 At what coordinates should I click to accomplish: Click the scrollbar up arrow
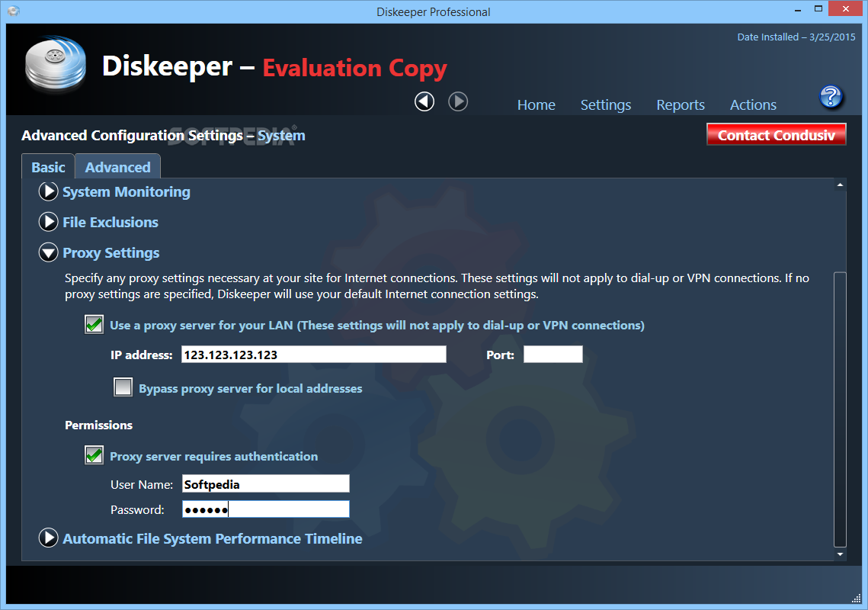(840, 185)
